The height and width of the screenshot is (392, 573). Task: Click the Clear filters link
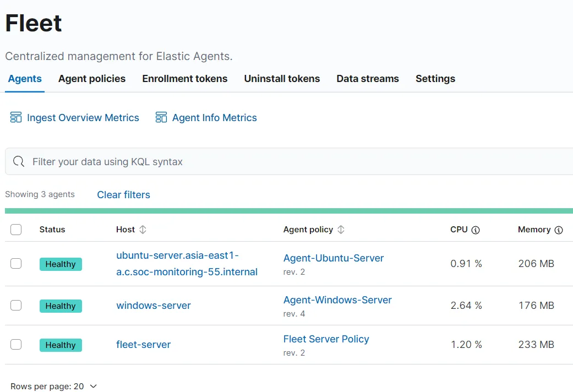click(123, 194)
